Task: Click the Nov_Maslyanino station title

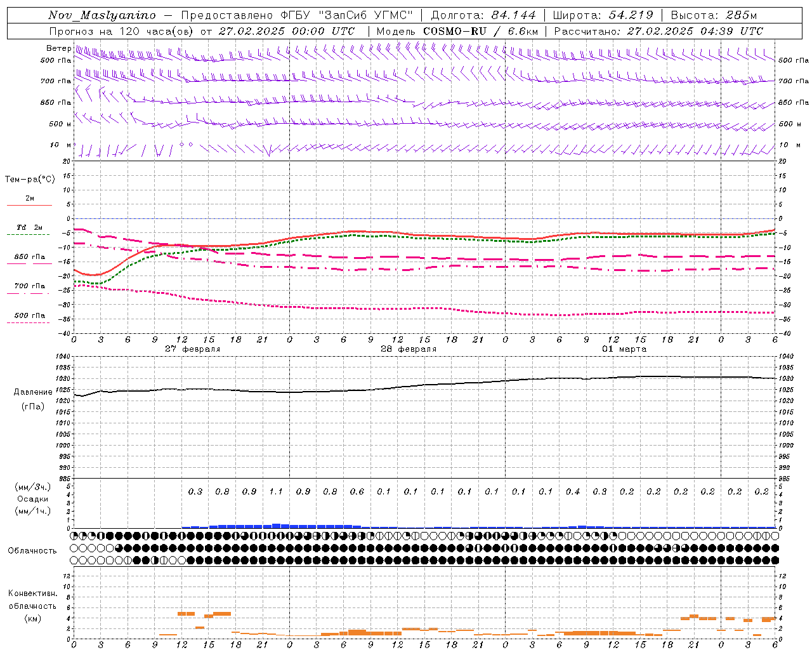Action: 101,16
